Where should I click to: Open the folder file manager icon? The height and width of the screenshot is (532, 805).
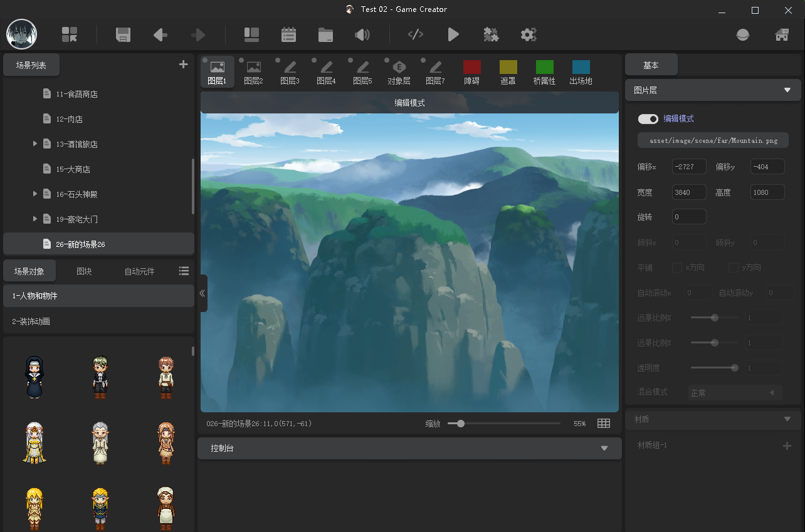pos(325,34)
